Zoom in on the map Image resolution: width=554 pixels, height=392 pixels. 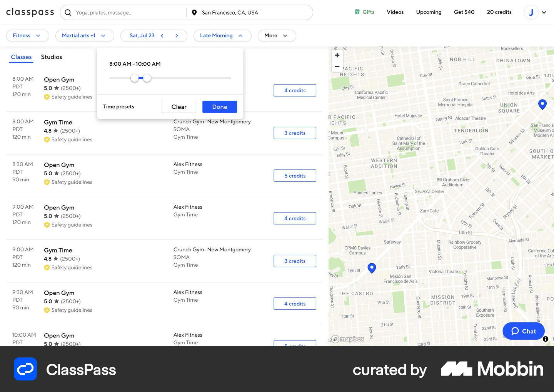click(x=337, y=55)
